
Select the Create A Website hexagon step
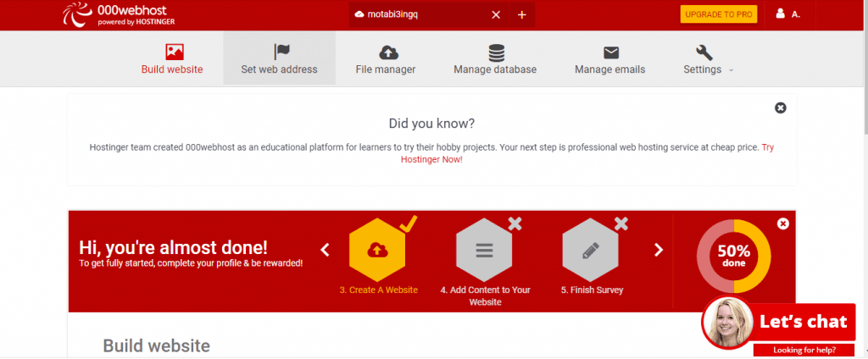pyautogui.click(x=378, y=250)
